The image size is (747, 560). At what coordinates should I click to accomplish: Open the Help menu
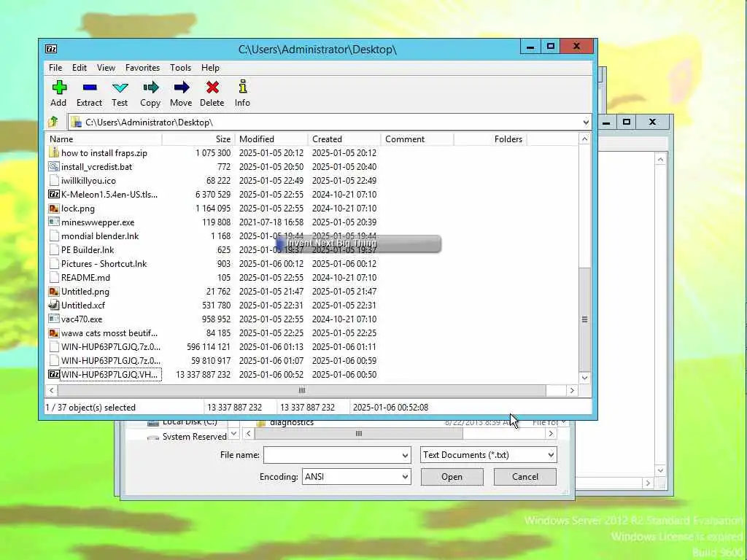click(210, 68)
